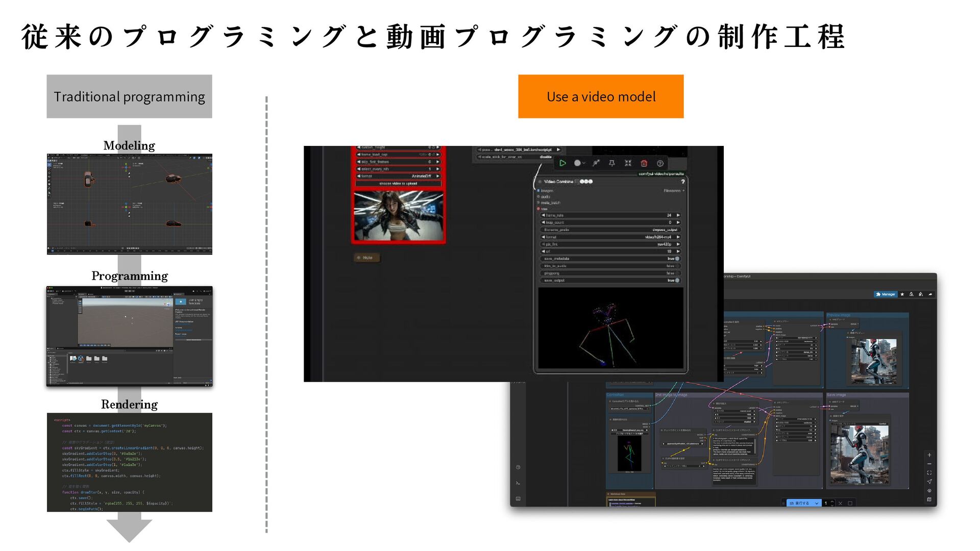
Task: Open node toolbar help question icon
Action: point(660,163)
